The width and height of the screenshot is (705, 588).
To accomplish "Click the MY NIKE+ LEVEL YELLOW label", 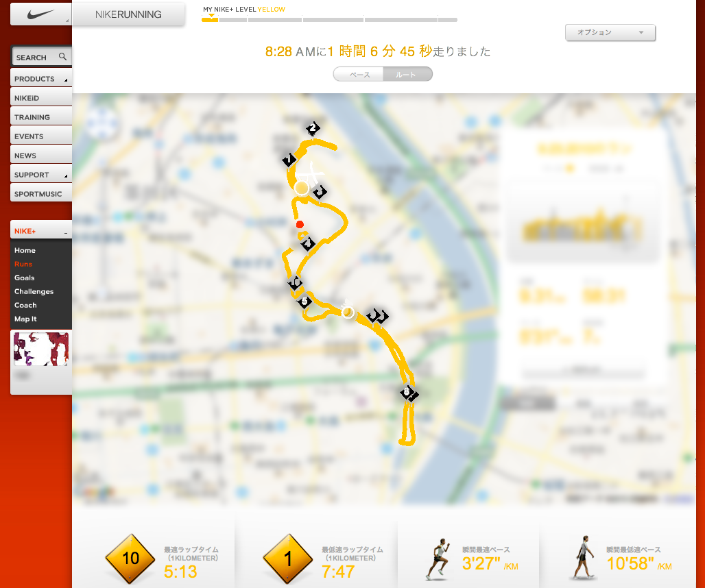I will pyautogui.click(x=244, y=9).
